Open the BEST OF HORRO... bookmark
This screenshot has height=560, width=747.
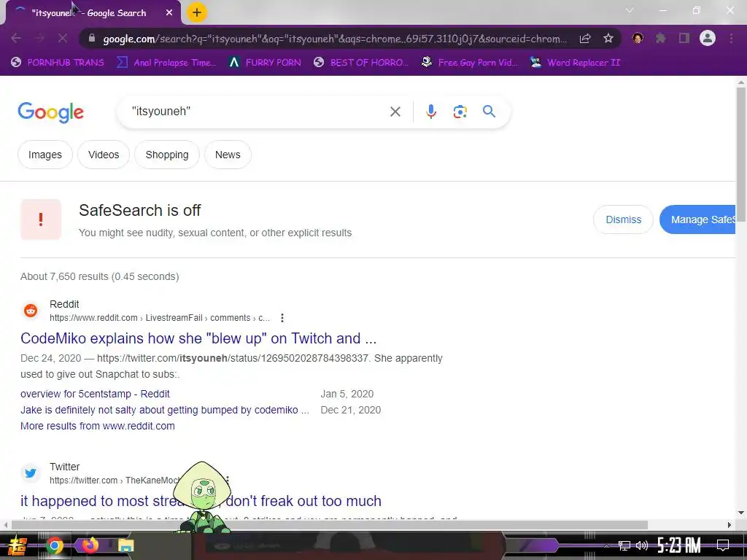coord(361,63)
